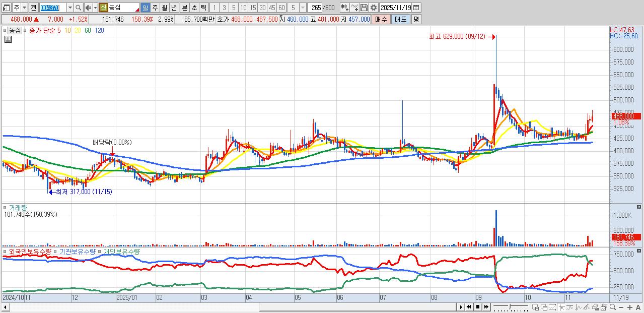Click the 신 credit badge icon
644x313 pixels.
pos(103,8)
